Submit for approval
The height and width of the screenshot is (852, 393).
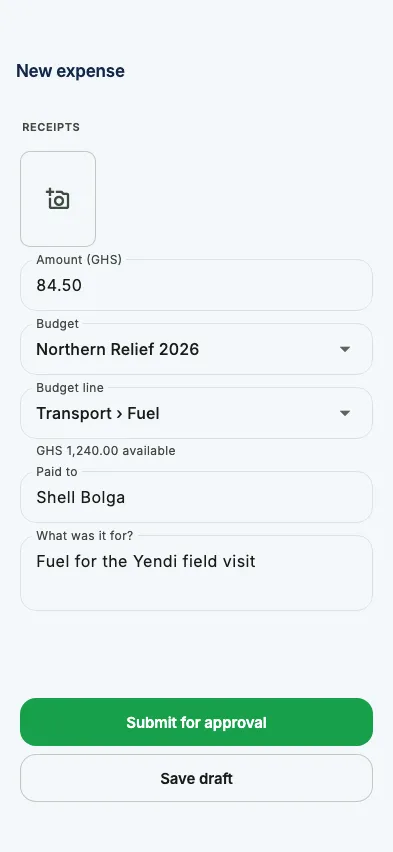point(196,722)
